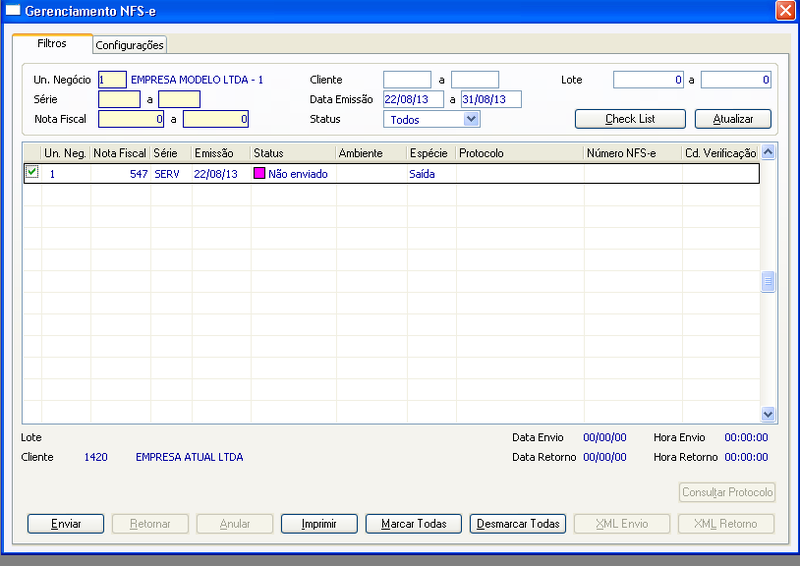Screen dimensions: 800x566
Task: Click the Consultar Protocolo button
Action: (x=727, y=492)
